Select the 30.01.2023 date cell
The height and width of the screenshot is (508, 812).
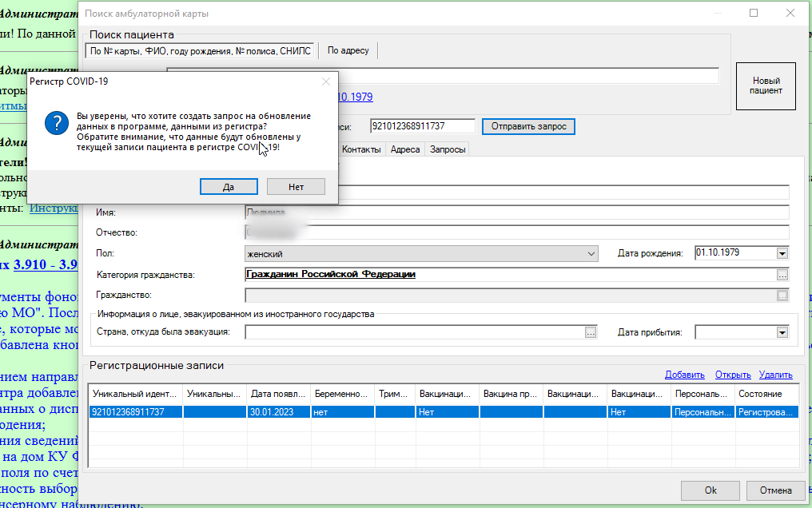279,412
